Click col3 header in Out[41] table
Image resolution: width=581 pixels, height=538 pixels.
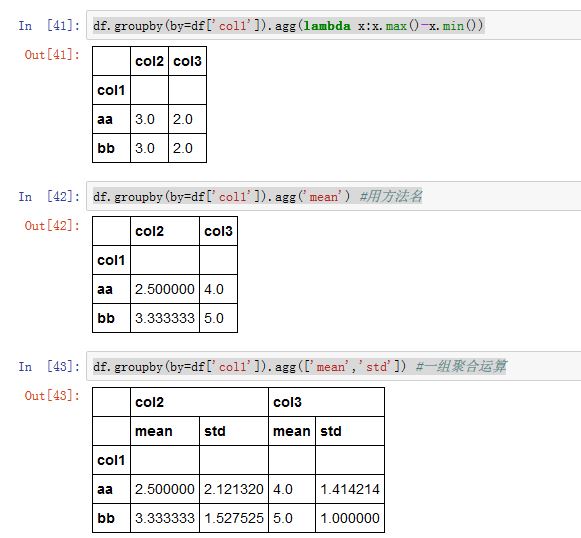[187, 61]
